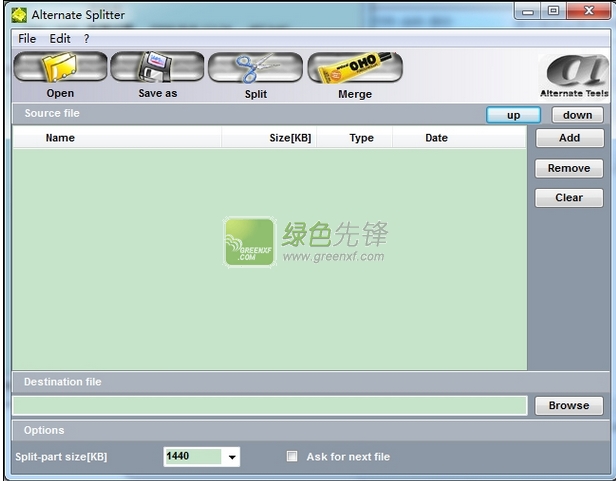Viewport: 616px width, 481px height.
Task: Clear the source file list
Action: 569,198
